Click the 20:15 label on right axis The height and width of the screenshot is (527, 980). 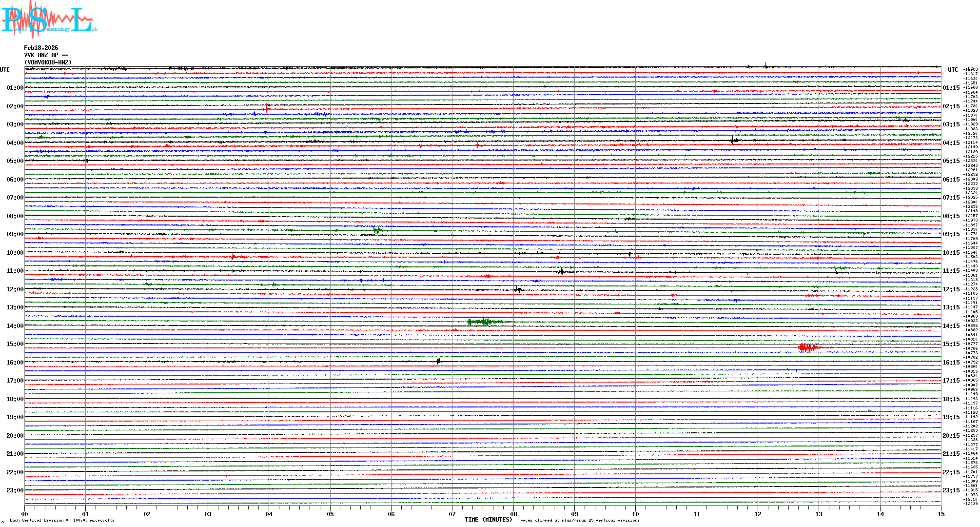pyautogui.click(x=951, y=436)
